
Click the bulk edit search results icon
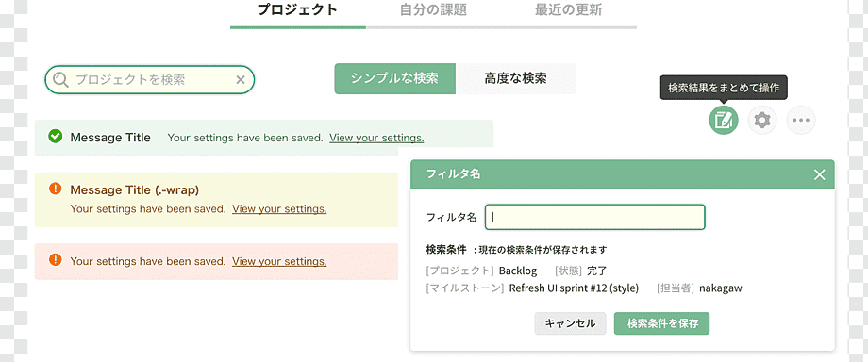(724, 120)
